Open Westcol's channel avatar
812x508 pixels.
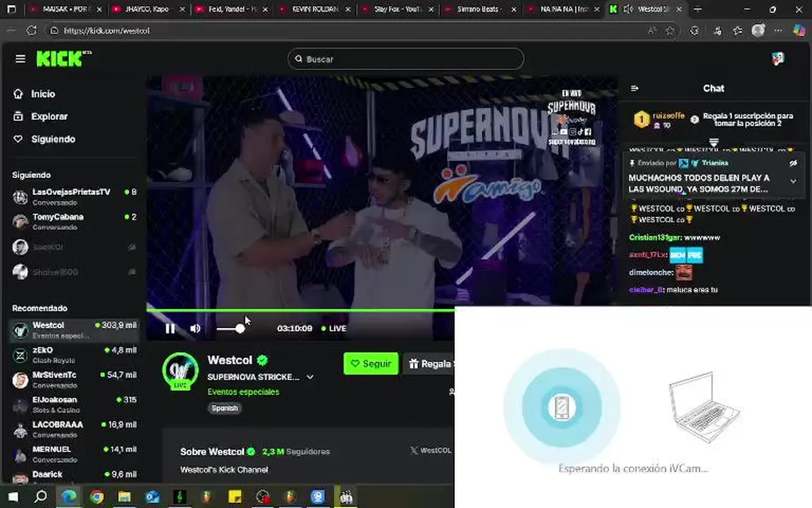[180, 370]
